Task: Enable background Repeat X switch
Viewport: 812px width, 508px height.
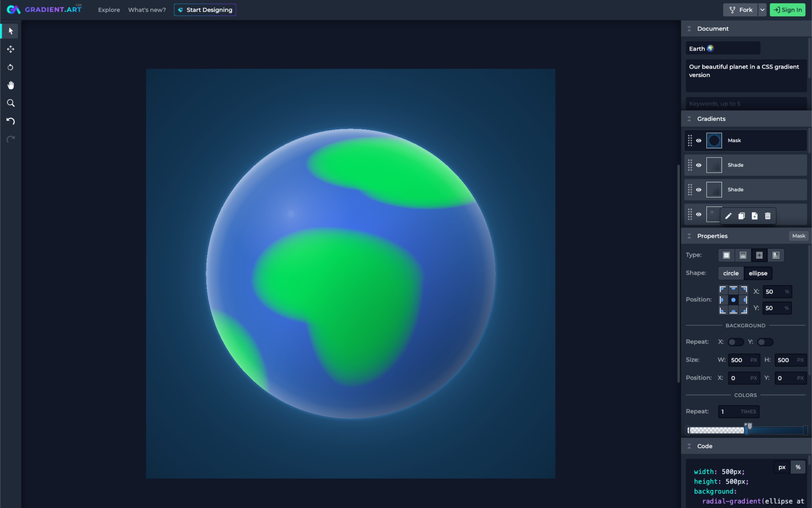Action: tap(736, 342)
